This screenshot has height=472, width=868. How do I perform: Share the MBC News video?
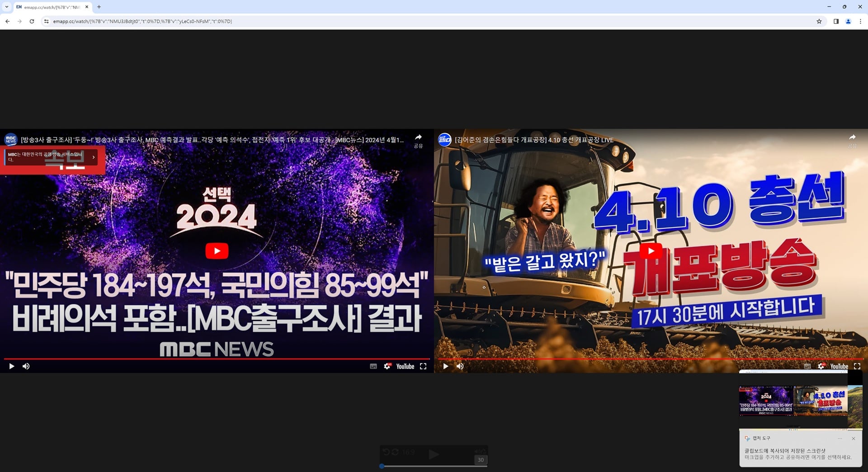click(x=419, y=141)
